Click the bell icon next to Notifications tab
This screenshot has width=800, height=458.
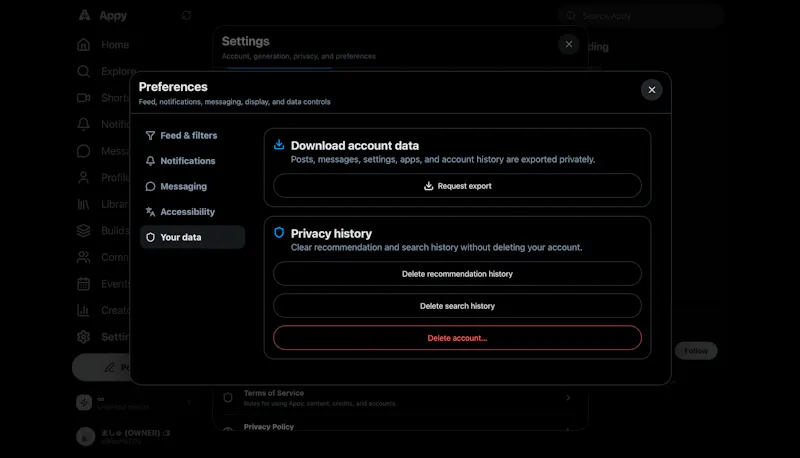(150, 161)
